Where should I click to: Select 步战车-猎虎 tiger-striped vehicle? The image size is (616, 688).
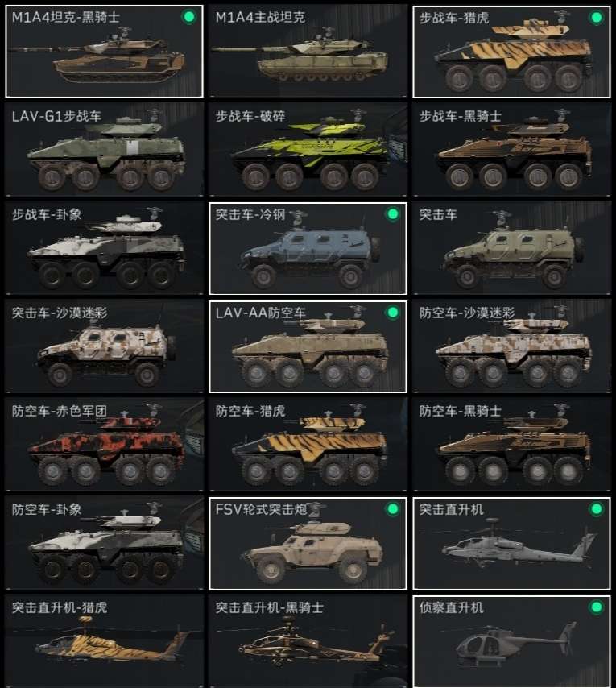coord(511,52)
